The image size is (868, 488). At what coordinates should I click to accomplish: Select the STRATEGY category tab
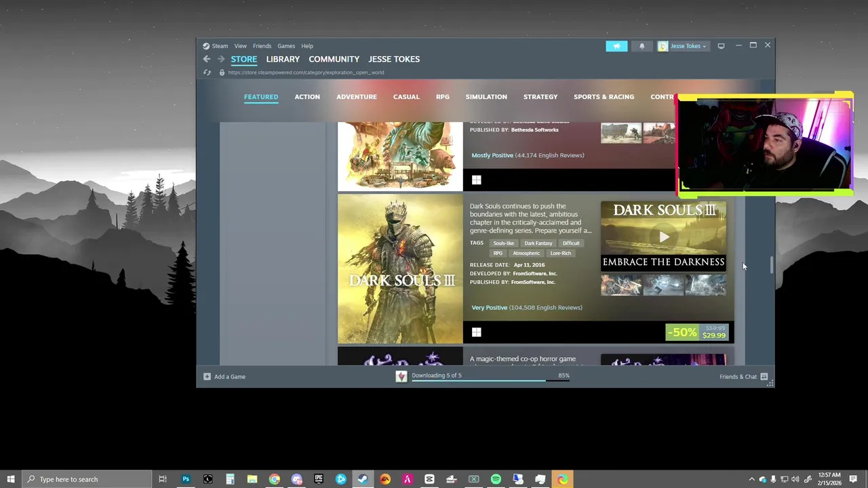[540, 97]
